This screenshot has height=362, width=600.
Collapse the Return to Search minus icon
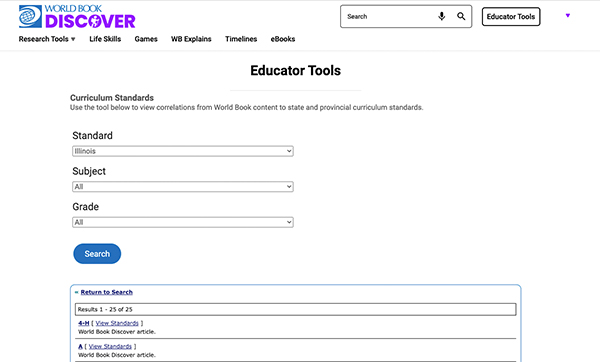click(77, 292)
